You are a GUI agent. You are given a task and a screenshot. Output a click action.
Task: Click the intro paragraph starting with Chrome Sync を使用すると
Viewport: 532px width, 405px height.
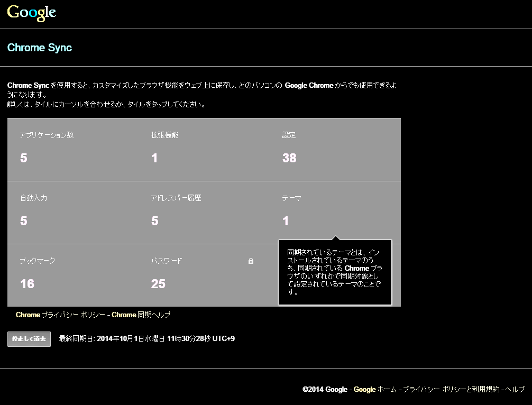[202, 90]
